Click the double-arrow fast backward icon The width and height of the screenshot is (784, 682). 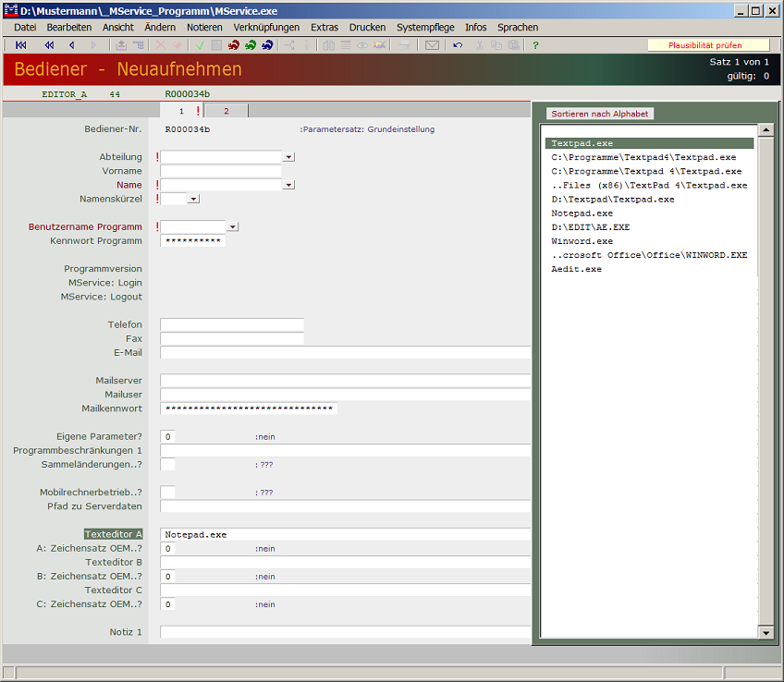pos(49,45)
